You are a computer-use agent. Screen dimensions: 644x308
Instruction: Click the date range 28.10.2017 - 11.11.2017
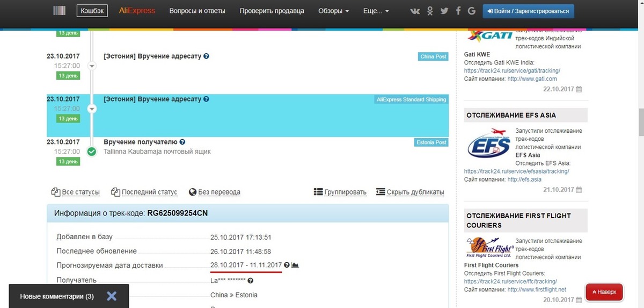[x=246, y=265]
